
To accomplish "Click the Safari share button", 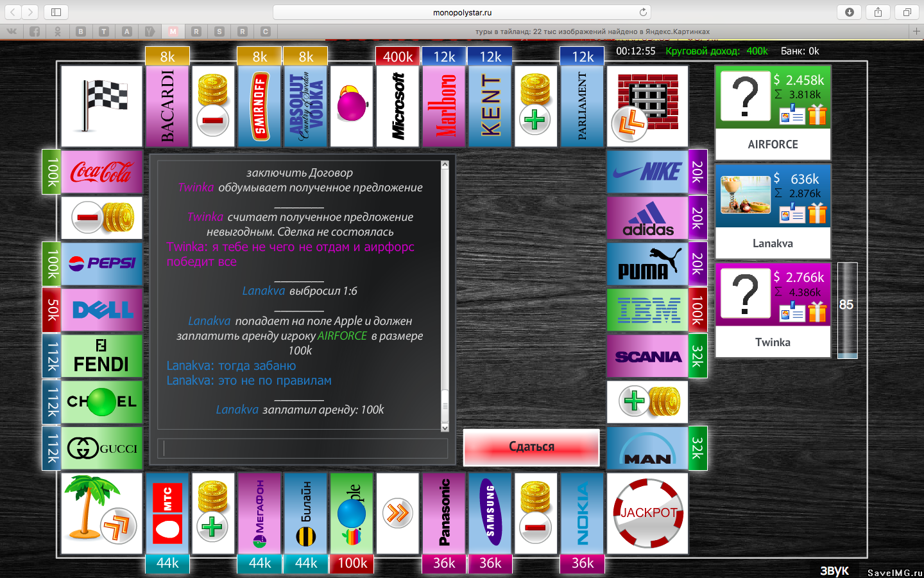I will [x=878, y=12].
